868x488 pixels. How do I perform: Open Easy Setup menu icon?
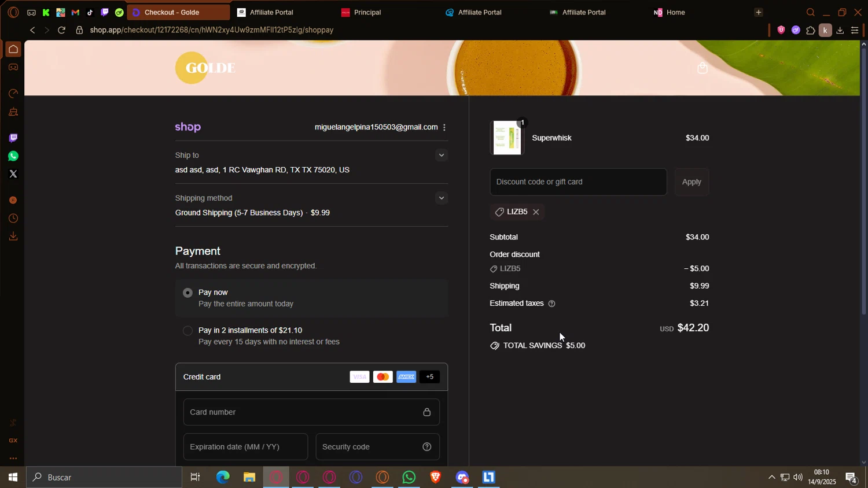855,30
